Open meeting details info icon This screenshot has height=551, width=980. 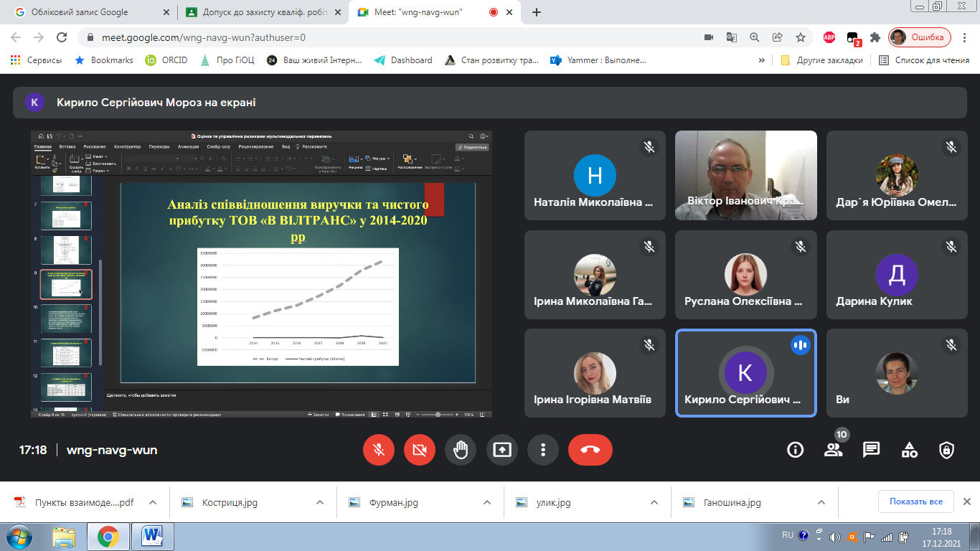coord(795,450)
